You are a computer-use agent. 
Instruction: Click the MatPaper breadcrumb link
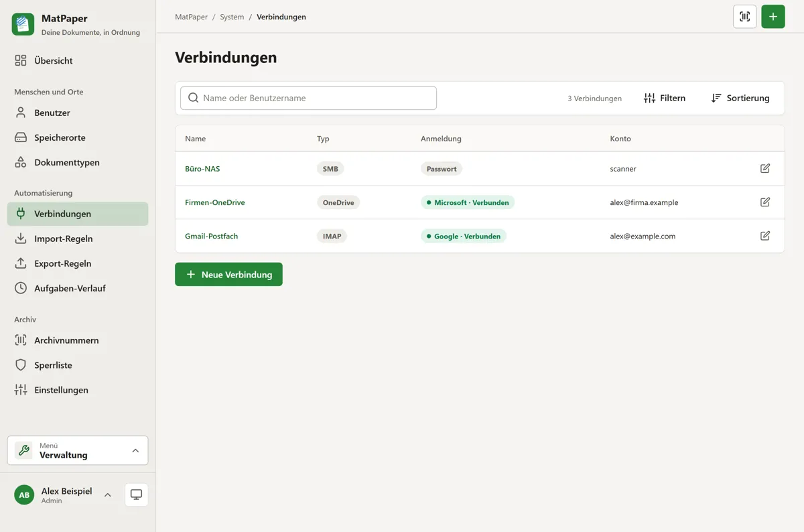[x=191, y=17]
